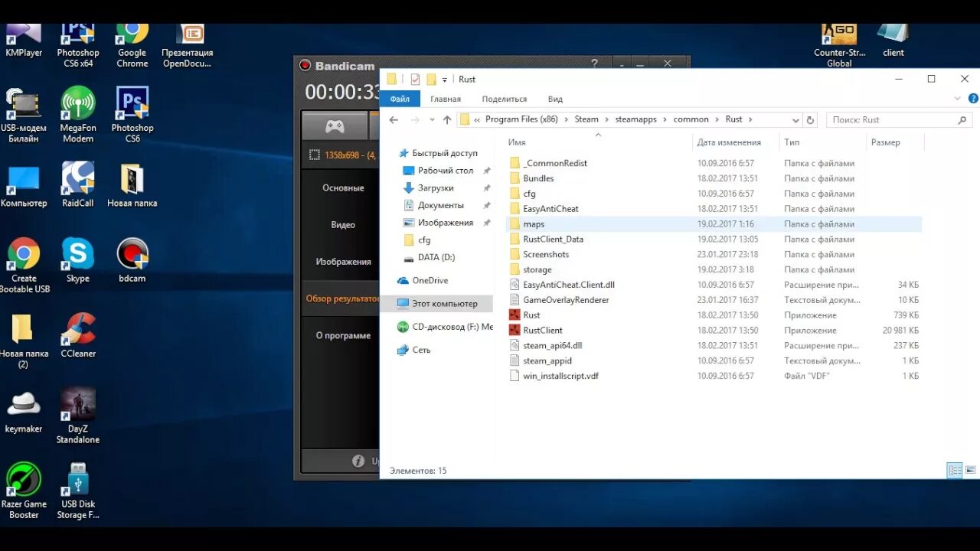The height and width of the screenshot is (551, 980).
Task: Open Bandicam Основные settings tab
Action: pos(343,188)
